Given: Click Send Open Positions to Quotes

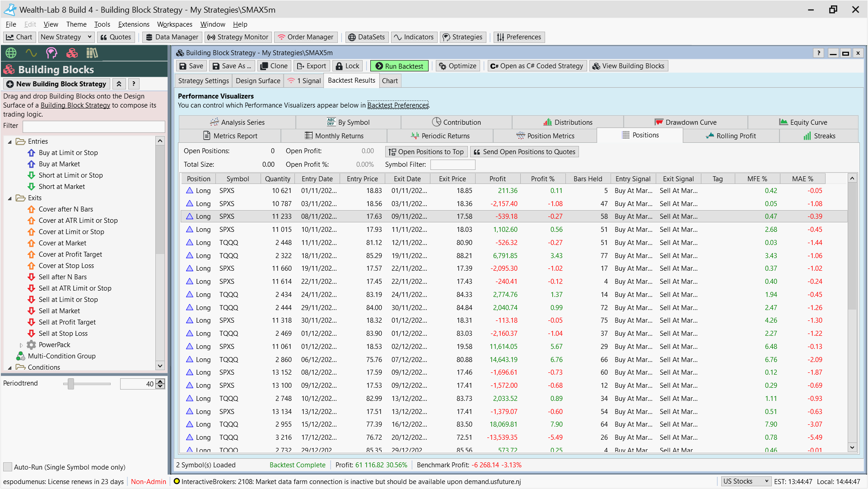Looking at the screenshot, I should [x=524, y=152].
